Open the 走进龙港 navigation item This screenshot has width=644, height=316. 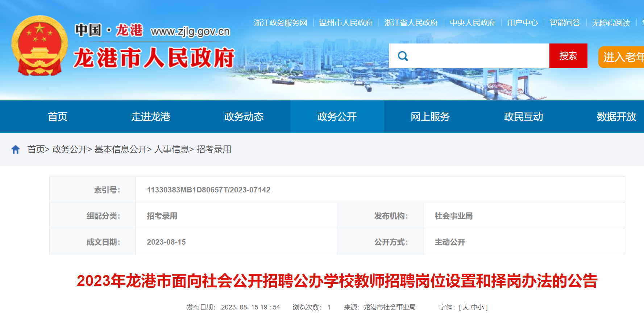tap(151, 117)
